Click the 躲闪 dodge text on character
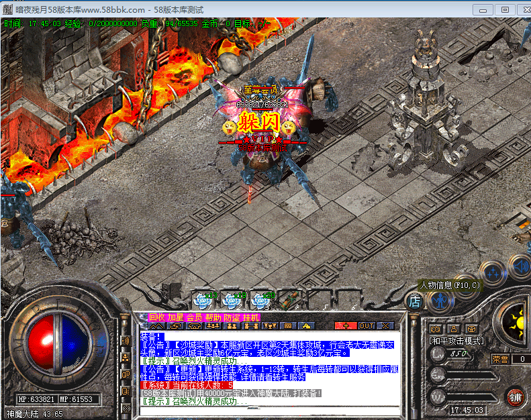This screenshot has height=420, width=531. point(259,123)
